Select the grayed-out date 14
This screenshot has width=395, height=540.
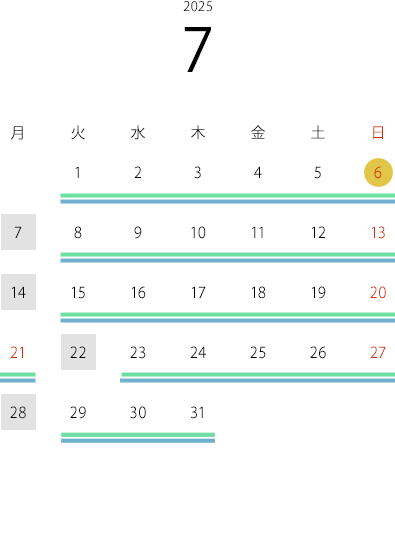click(x=18, y=292)
